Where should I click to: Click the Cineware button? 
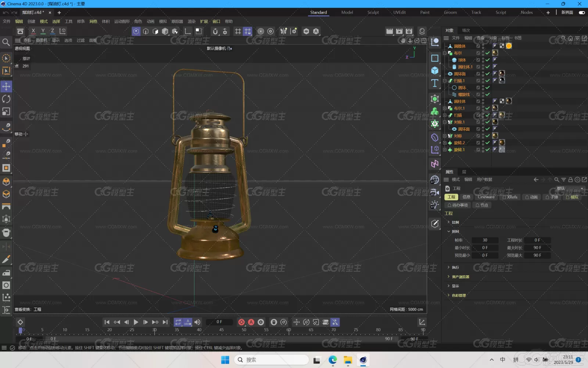pyautogui.click(x=486, y=197)
